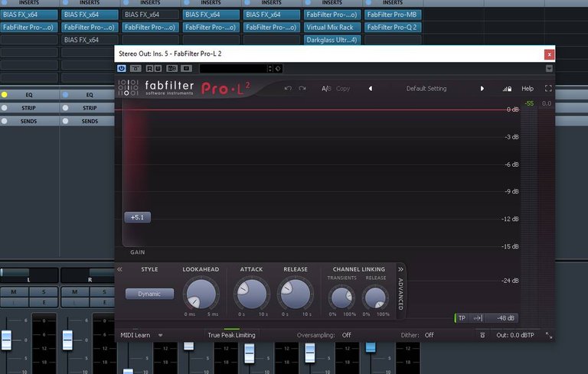This screenshot has height=374, width=588.
Task: Toggle the STRIP bypass dot on second channel
Action: [x=65, y=108]
